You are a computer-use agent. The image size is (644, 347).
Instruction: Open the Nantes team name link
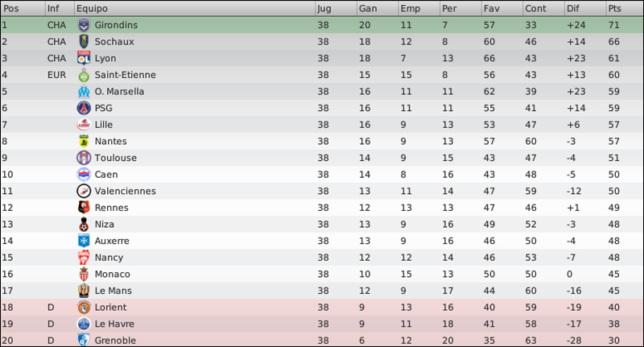pyautogui.click(x=110, y=141)
